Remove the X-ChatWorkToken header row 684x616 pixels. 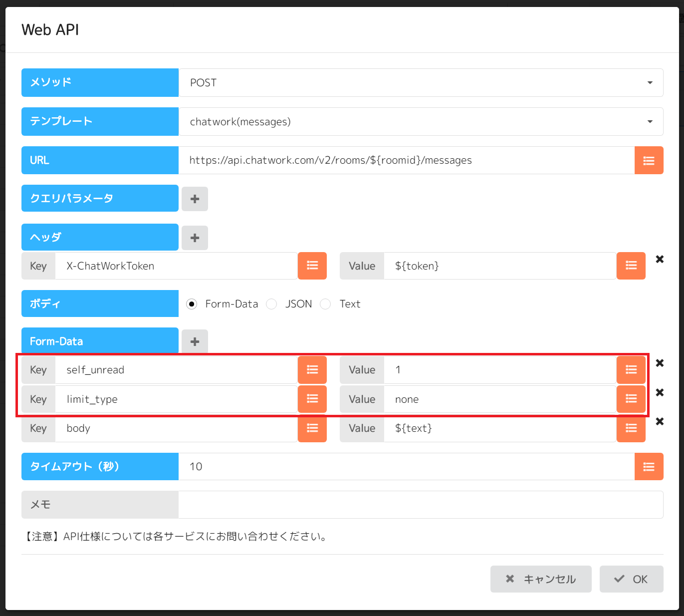[x=660, y=259]
